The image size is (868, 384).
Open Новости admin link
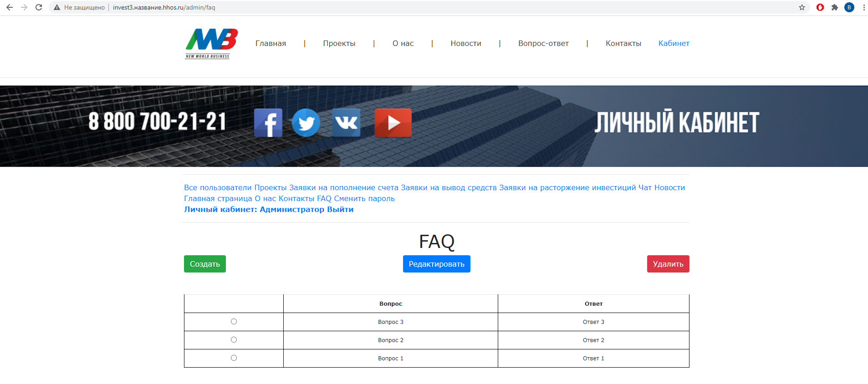pos(669,187)
